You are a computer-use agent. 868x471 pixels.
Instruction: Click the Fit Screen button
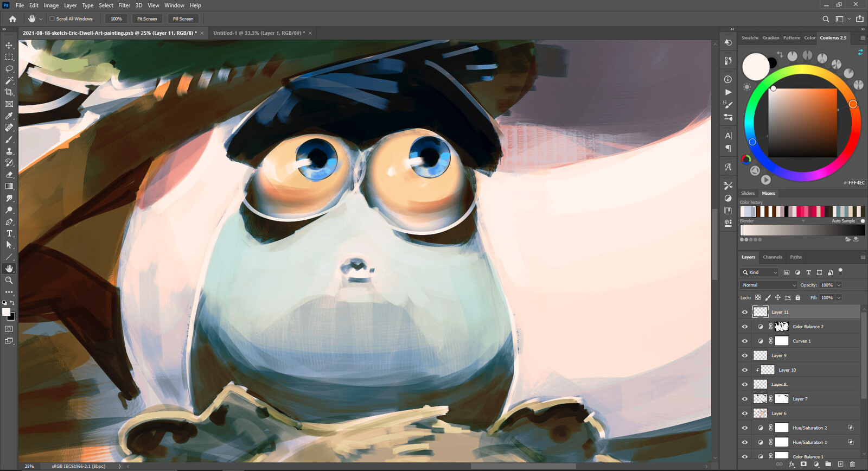pyautogui.click(x=147, y=19)
